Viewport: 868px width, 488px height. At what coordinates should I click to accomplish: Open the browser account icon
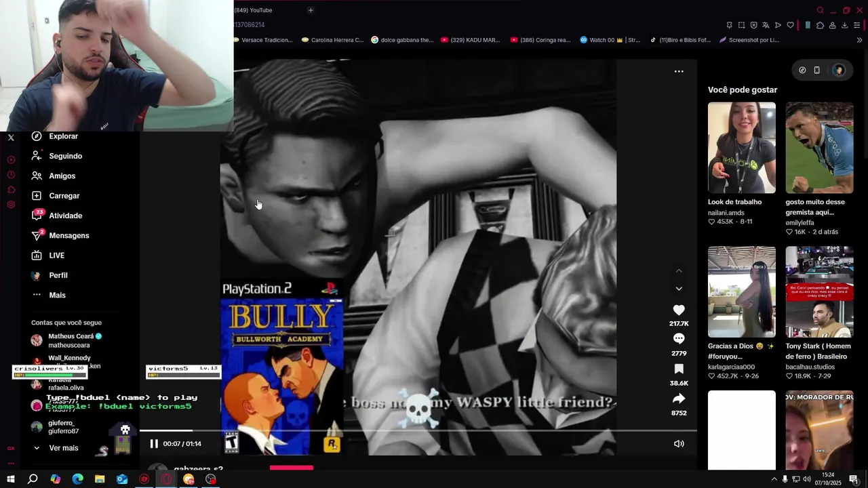coord(832,25)
